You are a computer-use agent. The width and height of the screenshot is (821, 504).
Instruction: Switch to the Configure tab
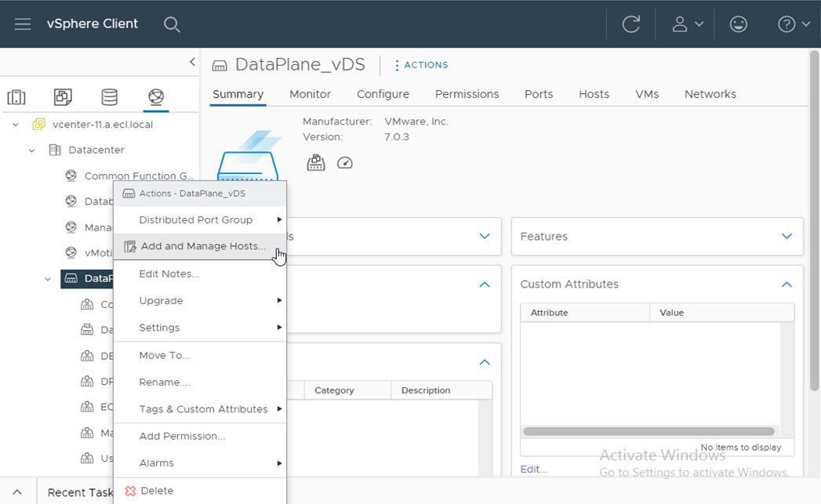click(383, 94)
